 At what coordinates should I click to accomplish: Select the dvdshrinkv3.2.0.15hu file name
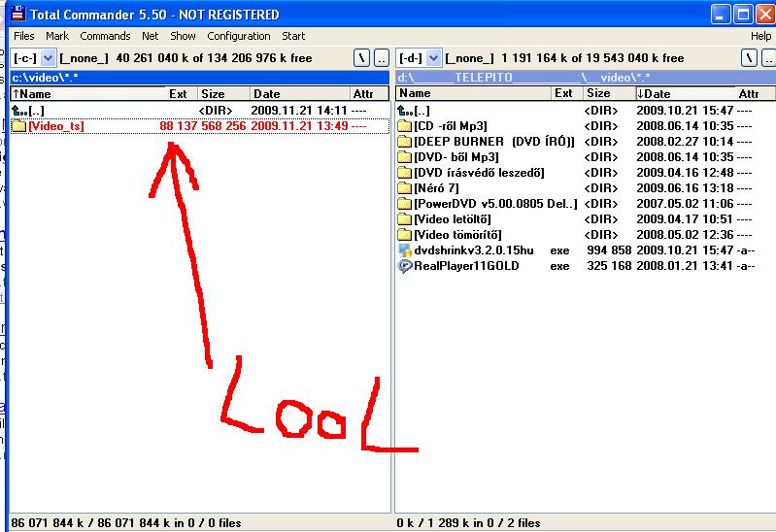click(x=474, y=250)
